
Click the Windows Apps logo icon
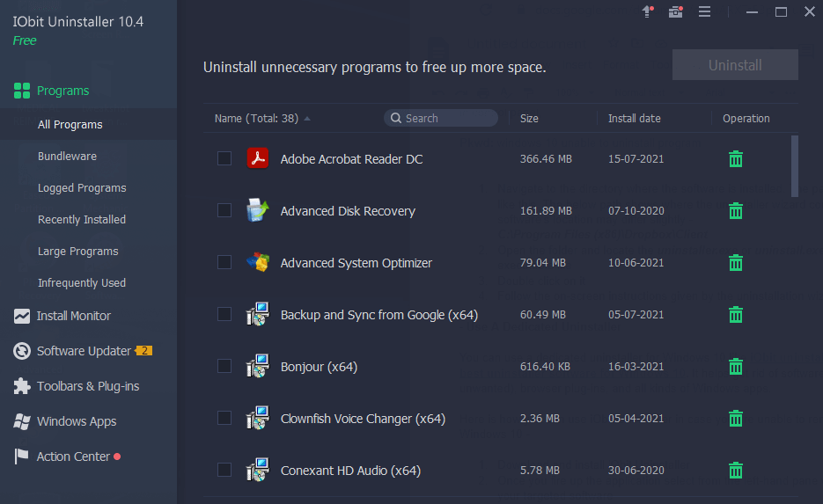(21, 421)
